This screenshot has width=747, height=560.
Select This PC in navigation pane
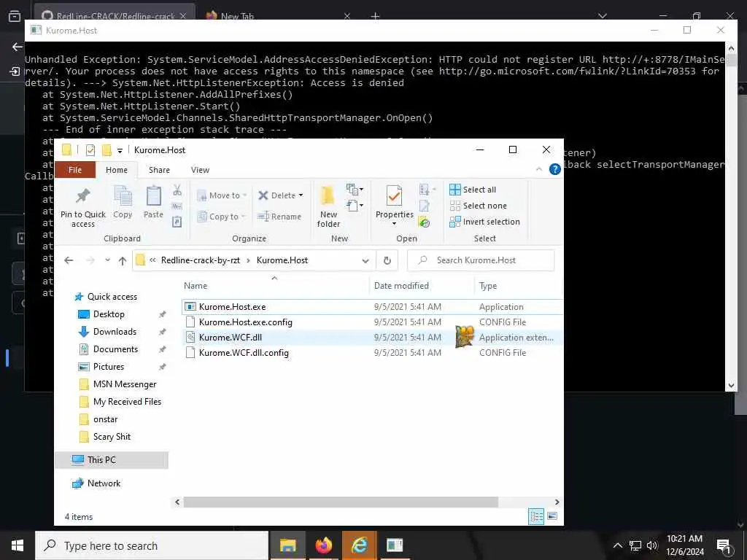(112, 460)
